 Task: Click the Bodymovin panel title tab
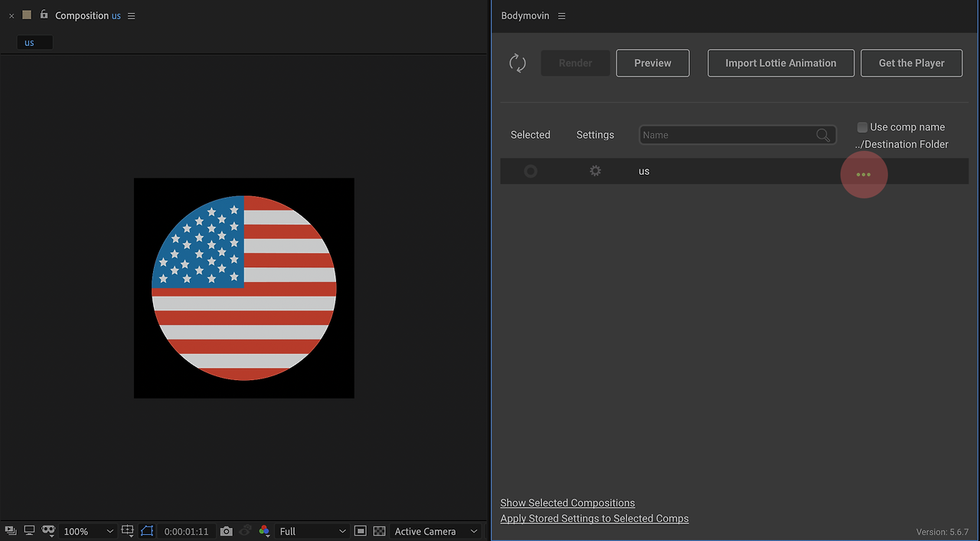[524, 16]
